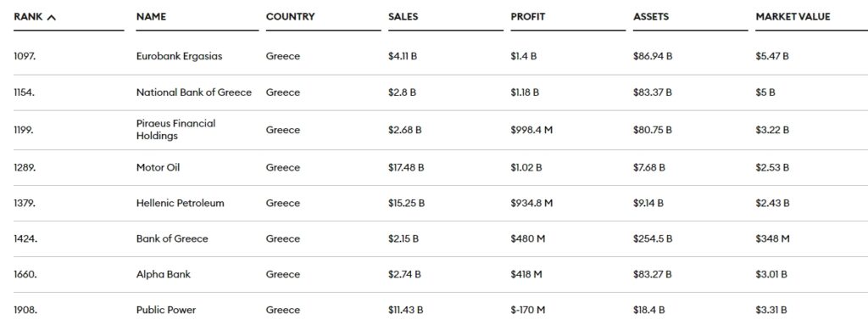The image size is (868, 325).
Task: Click Bank of Greece assets $254.5 B
Action: point(652,238)
